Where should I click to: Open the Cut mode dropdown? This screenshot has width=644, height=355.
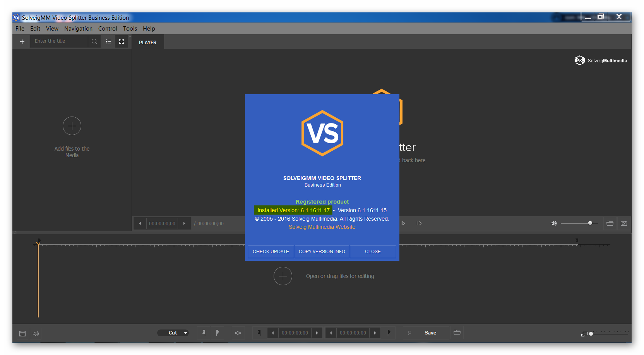(173, 333)
